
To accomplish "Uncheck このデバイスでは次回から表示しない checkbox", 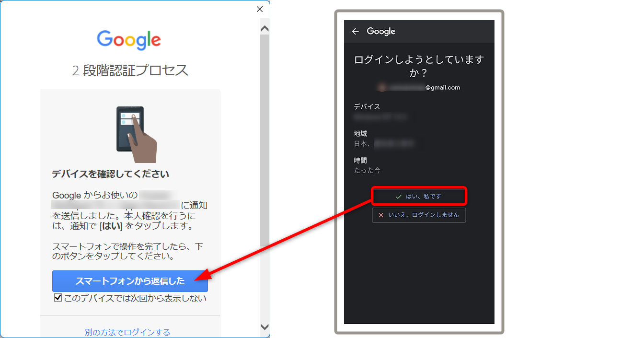I will (x=58, y=298).
